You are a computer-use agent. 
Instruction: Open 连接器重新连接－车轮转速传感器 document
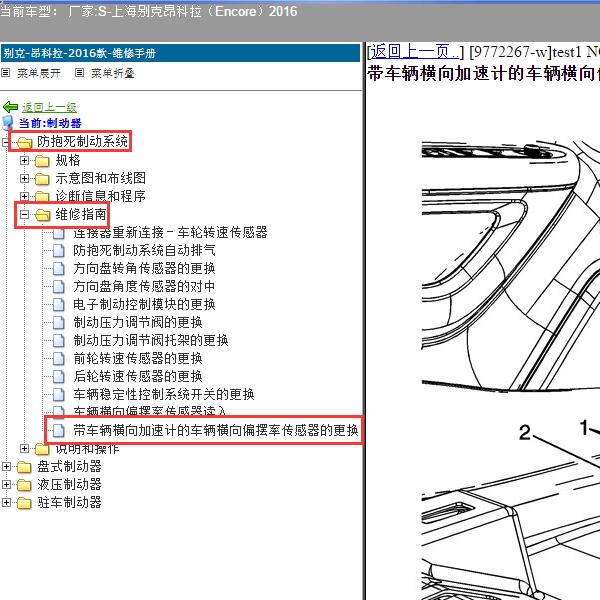tap(170, 232)
